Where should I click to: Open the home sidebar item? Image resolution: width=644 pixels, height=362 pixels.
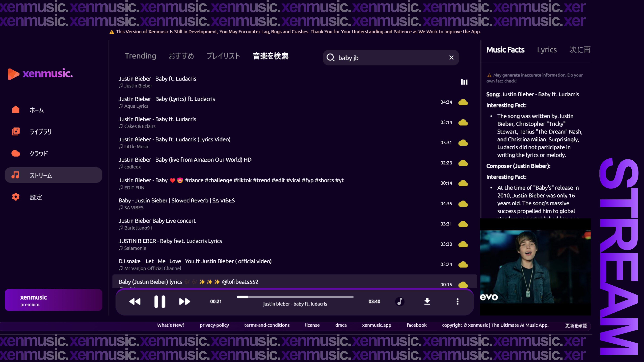tap(36, 110)
